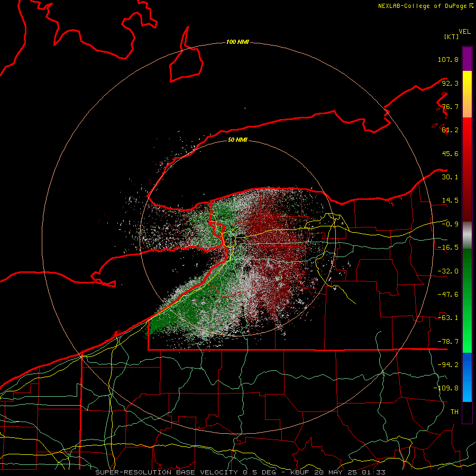Click the 45.6 legend value
The height and width of the screenshot is (476, 476).
450,153
